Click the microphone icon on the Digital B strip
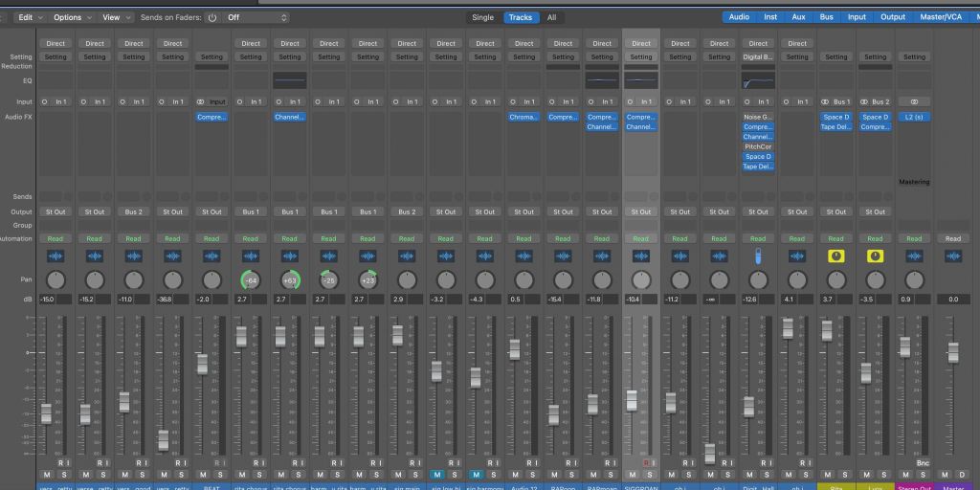 (758, 256)
